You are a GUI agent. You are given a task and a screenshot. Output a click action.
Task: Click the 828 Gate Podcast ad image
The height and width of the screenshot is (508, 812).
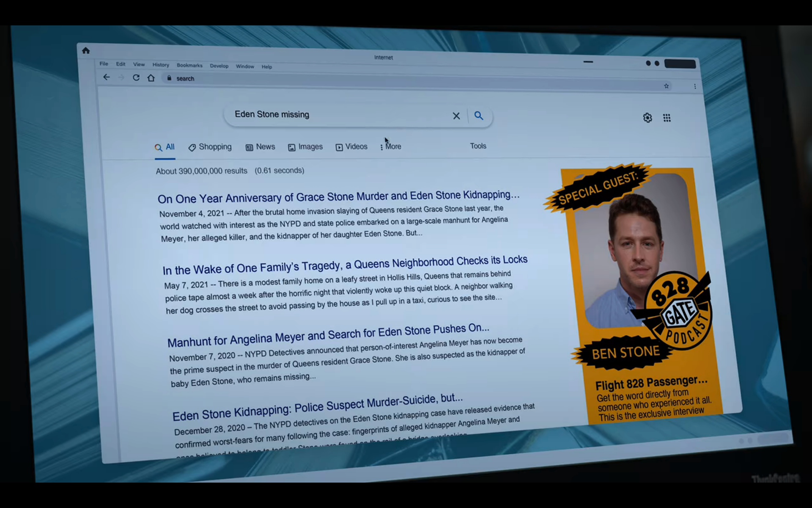pos(634,262)
